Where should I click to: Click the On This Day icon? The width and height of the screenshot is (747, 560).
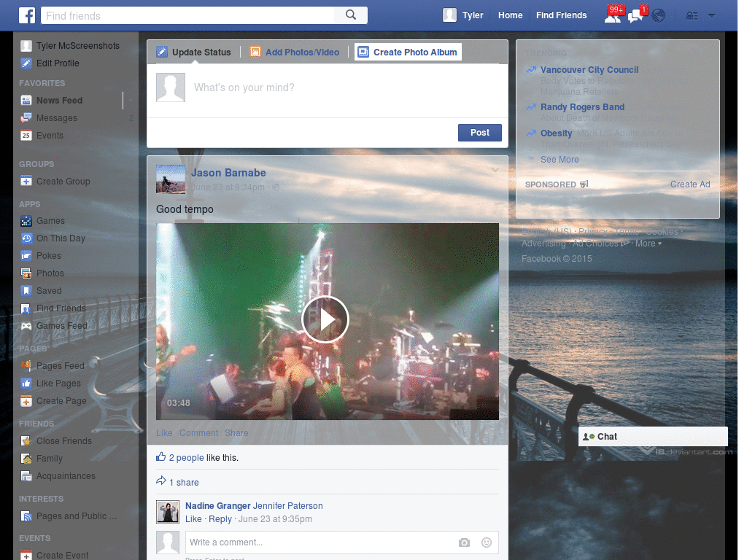(x=26, y=238)
